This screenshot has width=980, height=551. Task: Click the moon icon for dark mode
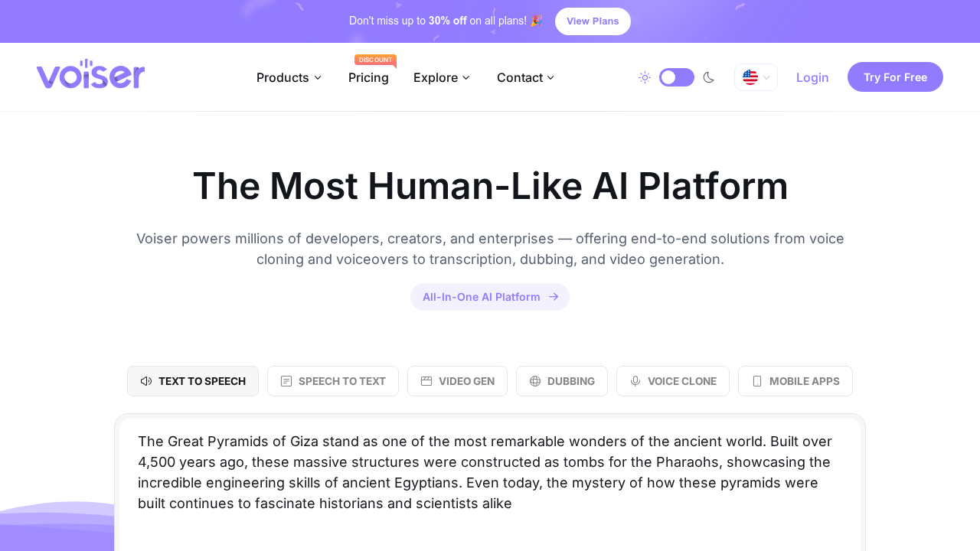tap(708, 77)
